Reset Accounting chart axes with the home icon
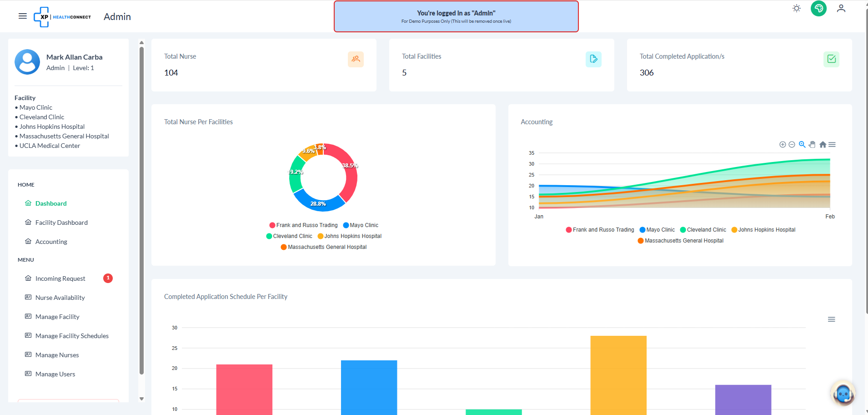The height and width of the screenshot is (415, 868). coord(823,144)
